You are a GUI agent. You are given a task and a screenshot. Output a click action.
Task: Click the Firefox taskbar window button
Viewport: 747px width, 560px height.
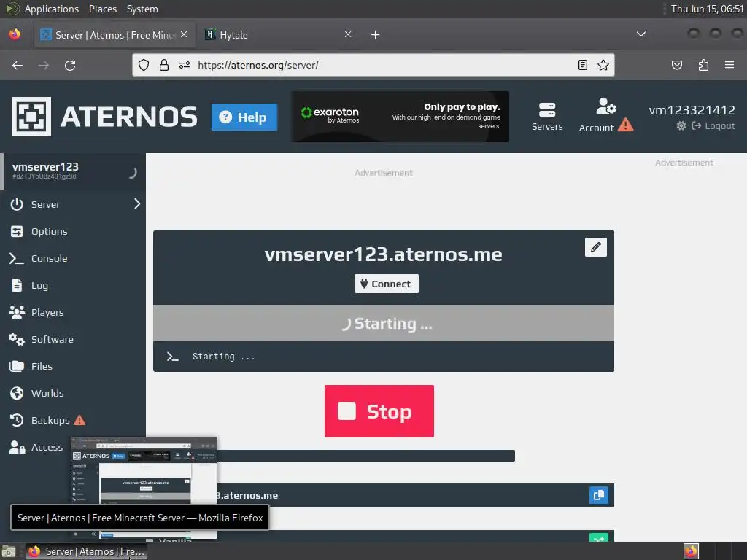click(x=86, y=551)
